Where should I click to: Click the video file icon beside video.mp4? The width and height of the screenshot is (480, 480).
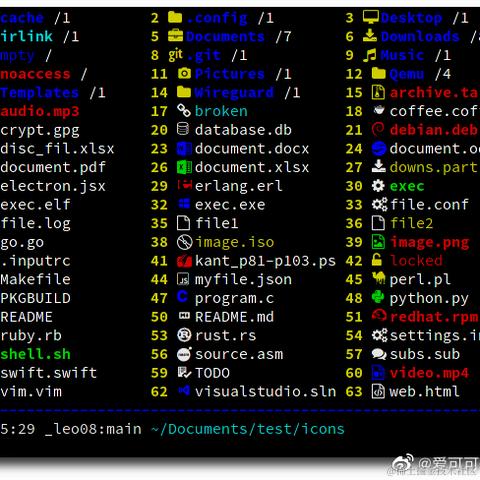(378, 373)
